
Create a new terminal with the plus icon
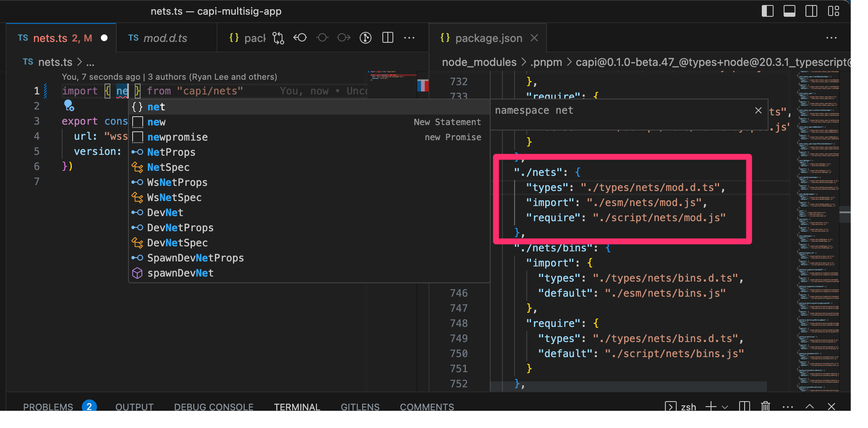(x=710, y=407)
